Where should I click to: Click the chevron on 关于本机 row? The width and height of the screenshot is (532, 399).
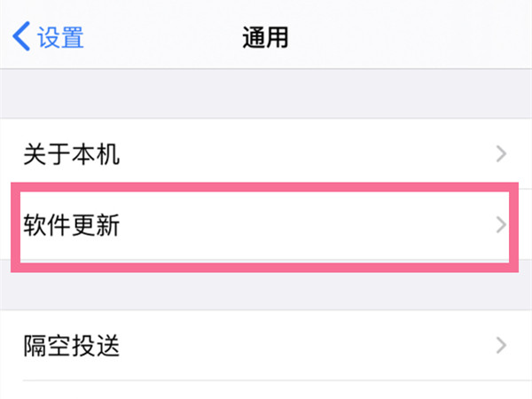[x=501, y=154]
